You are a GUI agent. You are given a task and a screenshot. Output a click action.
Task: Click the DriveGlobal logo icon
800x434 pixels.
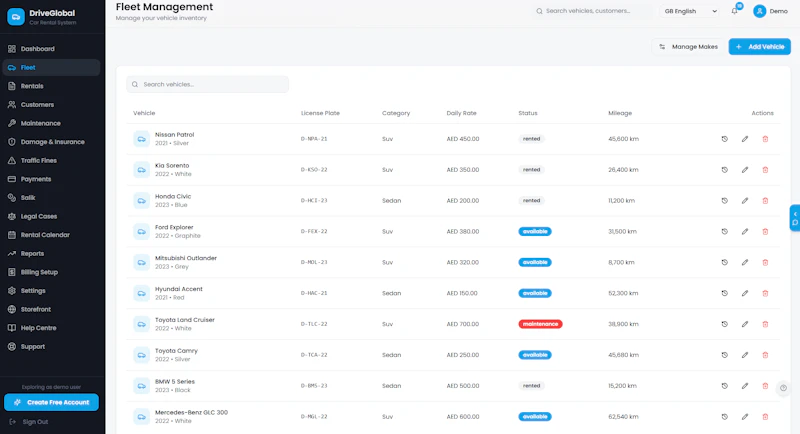coord(16,17)
